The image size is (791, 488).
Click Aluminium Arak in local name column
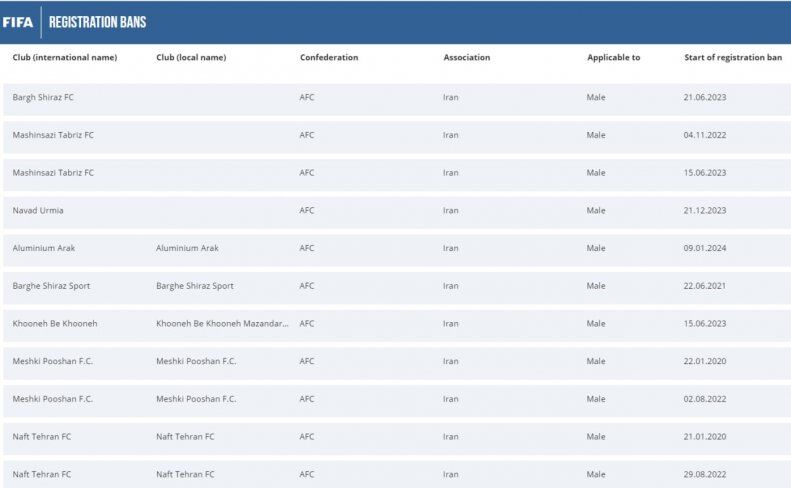tap(187, 248)
